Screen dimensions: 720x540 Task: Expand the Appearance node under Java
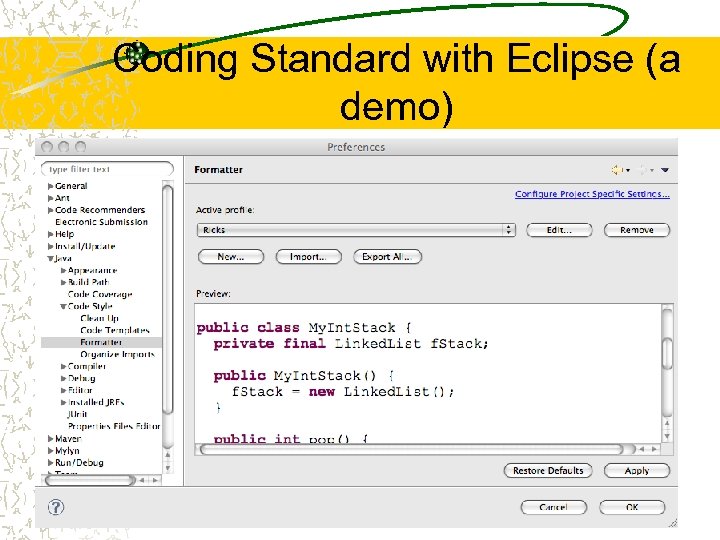[x=63, y=270]
